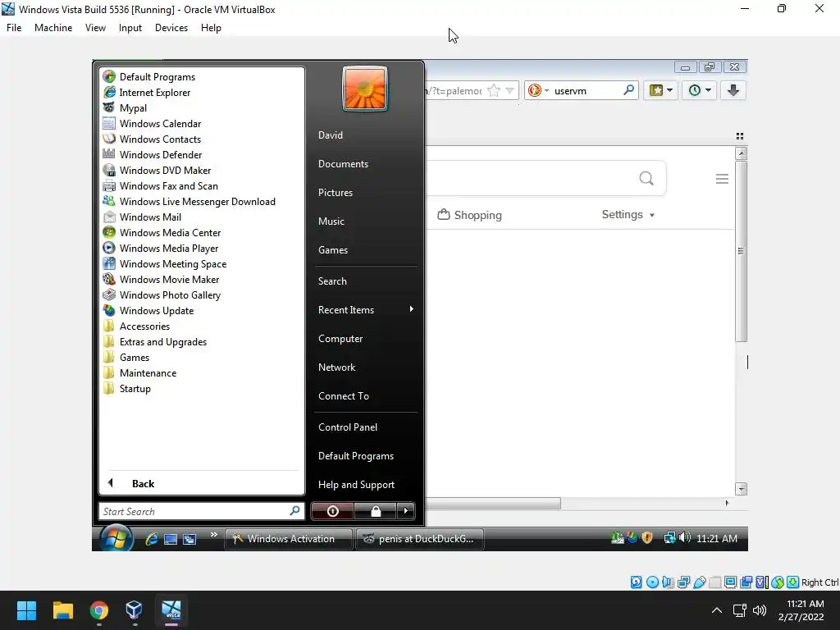Open Music from the Start menu
Image resolution: width=840 pixels, height=630 pixels.
pyautogui.click(x=331, y=221)
